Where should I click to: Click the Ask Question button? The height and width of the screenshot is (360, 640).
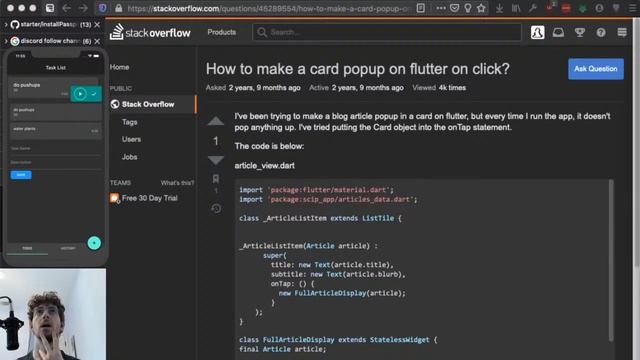click(x=596, y=69)
